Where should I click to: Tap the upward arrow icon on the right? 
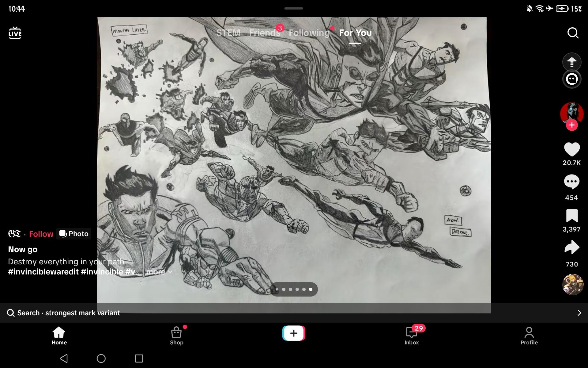point(571,62)
